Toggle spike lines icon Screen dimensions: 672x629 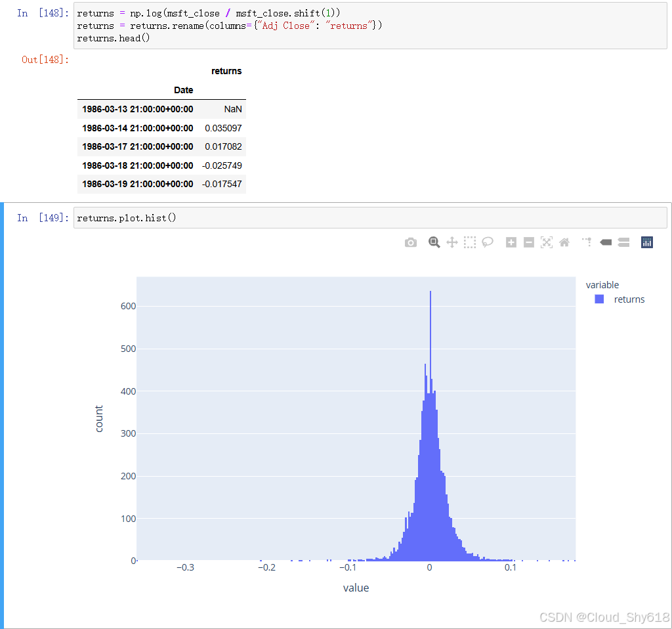[x=587, y=242]
